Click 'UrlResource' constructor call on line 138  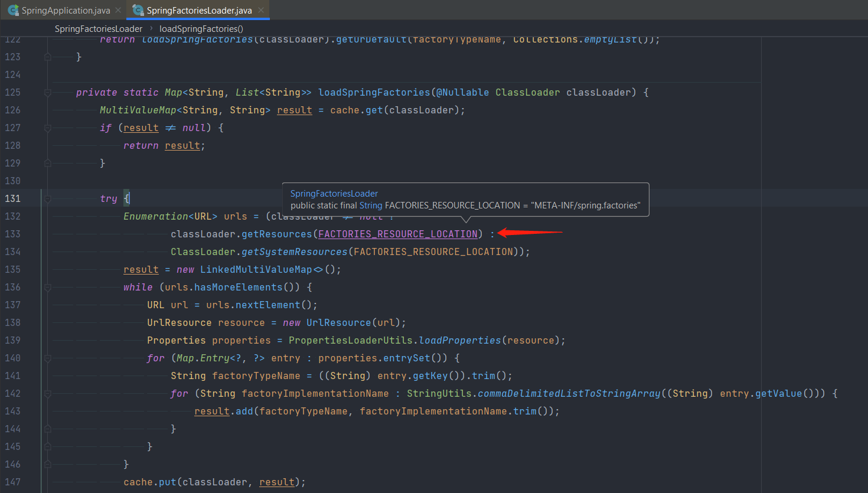[x=339, y=322]
